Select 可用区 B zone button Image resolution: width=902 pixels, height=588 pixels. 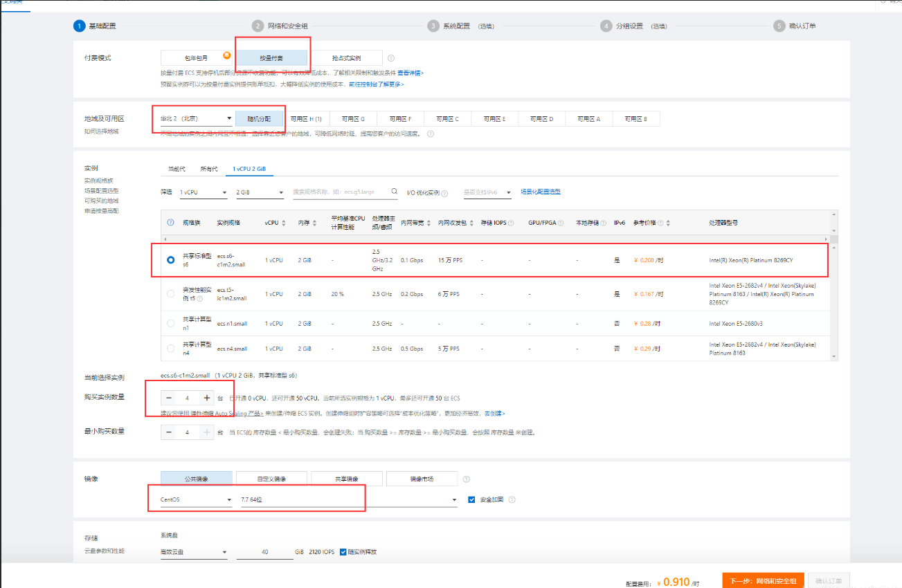(x=636, y=119)
